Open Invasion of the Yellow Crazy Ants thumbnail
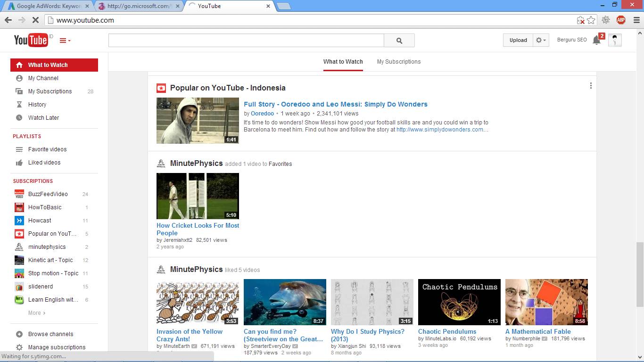Image resolution: width=644 pixels, height=362 pixels. pos(198,302)
